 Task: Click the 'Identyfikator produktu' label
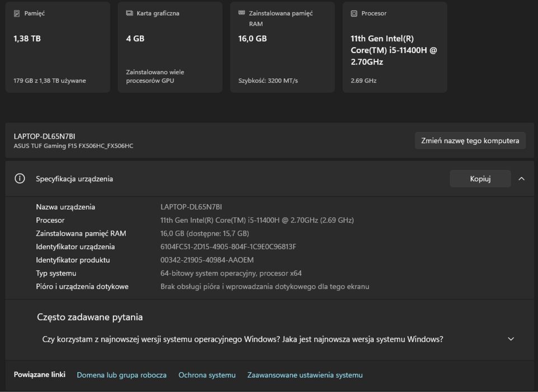click(73, 260)
